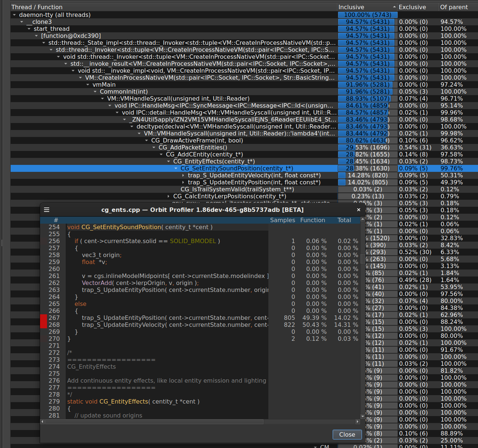The height and width of the screenshot is (448, 478).
Task: Sort by Inclusive column header
Action: point(367,7)
